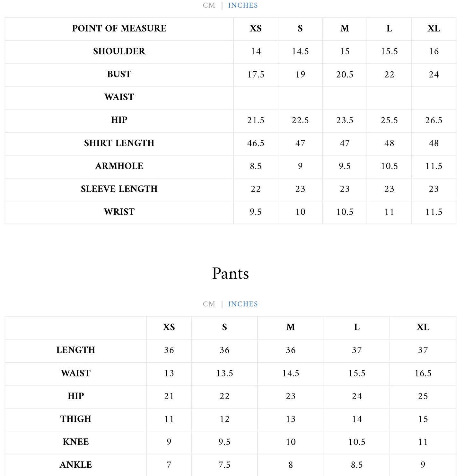The height and width of the screenshot is (476, 464).
Task: Switch top measurement table to CM
Action: (x=209, y=5)
